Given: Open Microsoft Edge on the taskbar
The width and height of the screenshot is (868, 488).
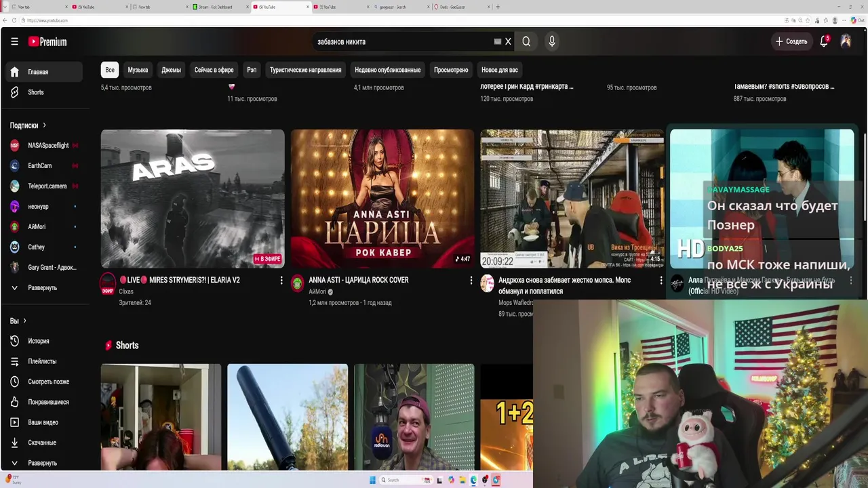Looking at the screenshot, I should point(474,480).
